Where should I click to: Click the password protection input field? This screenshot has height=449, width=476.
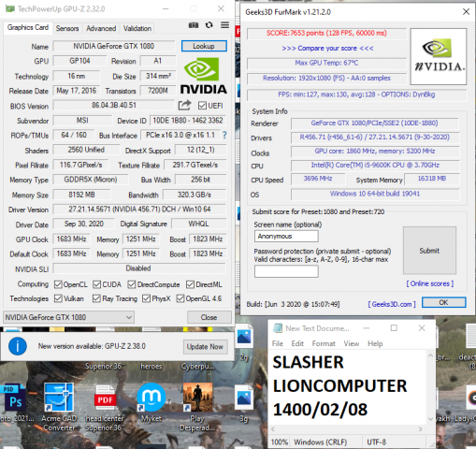[x=286, y=271]
